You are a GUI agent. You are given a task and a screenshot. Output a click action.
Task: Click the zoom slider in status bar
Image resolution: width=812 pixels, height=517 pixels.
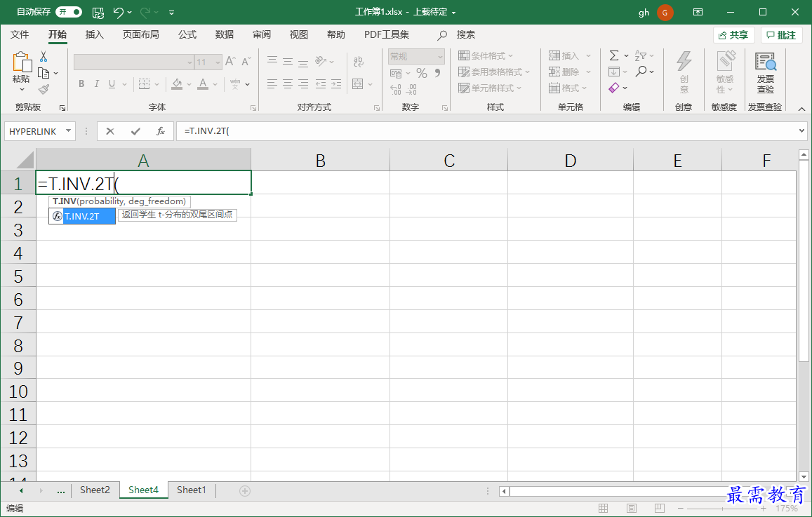722,509
